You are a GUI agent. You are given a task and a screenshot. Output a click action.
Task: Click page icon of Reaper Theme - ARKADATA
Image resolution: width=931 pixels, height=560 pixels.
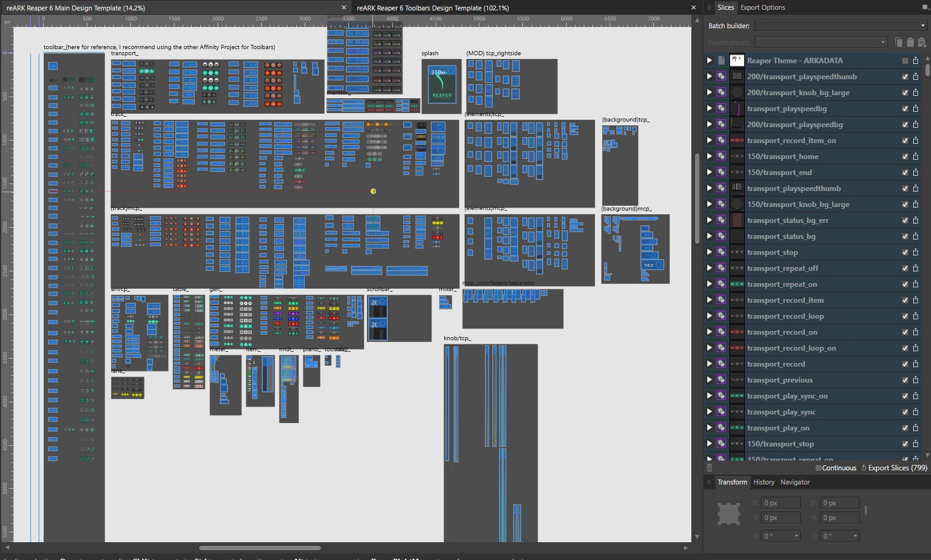[x=721, y=60]
